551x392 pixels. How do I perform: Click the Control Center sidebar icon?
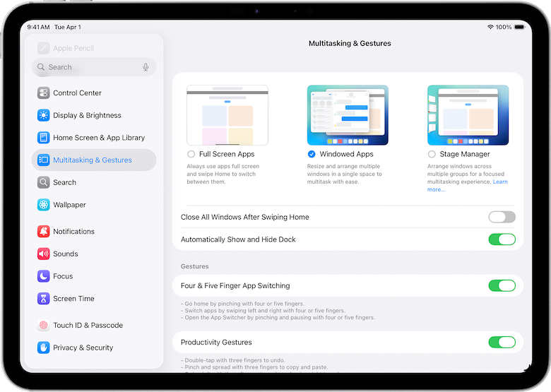44,93
